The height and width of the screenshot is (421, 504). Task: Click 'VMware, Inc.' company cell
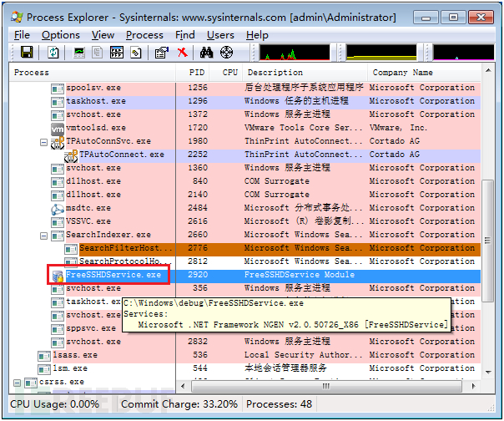point(398,129)
